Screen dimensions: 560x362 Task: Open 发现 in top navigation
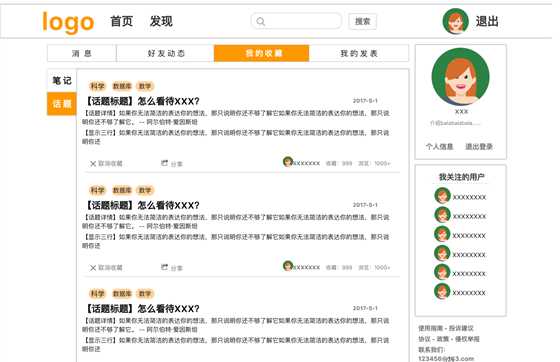tap(161, 21)
